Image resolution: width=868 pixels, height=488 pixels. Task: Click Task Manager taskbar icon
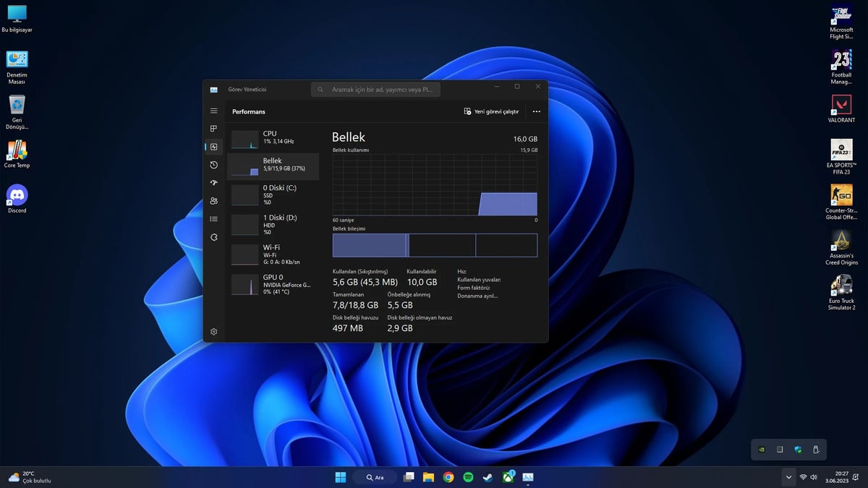point(528,477)
